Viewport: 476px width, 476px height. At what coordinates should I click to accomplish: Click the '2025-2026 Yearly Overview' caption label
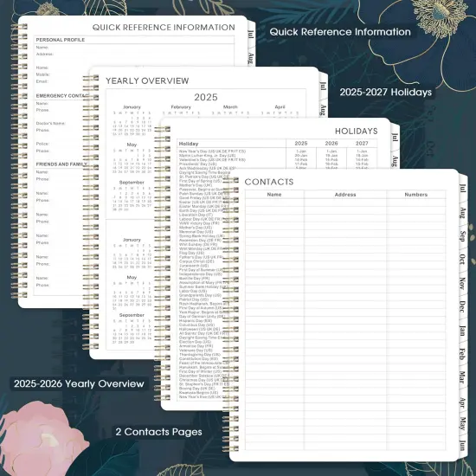tap(79, 383)
